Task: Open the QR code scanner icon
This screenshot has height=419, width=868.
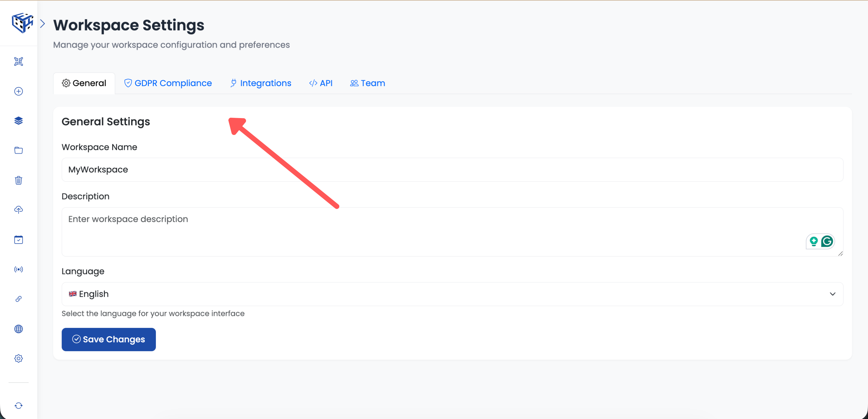Action: [19, 61]
